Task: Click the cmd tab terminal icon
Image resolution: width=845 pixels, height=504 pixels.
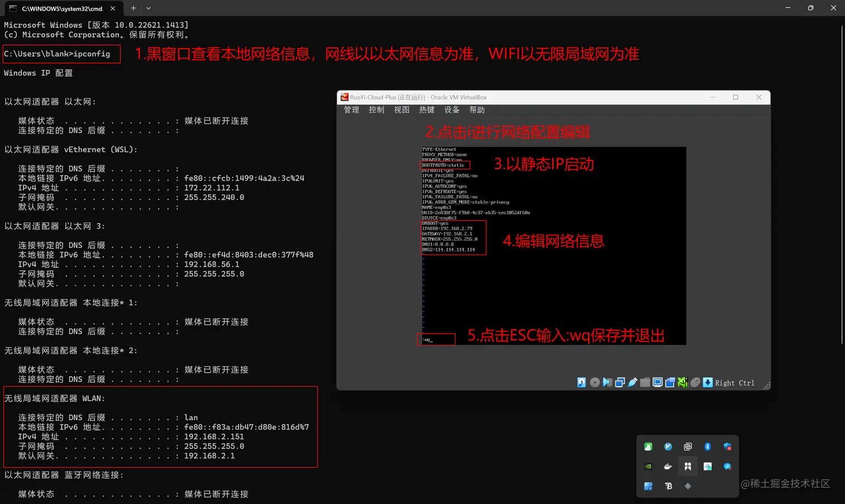Action: point(13,8)
